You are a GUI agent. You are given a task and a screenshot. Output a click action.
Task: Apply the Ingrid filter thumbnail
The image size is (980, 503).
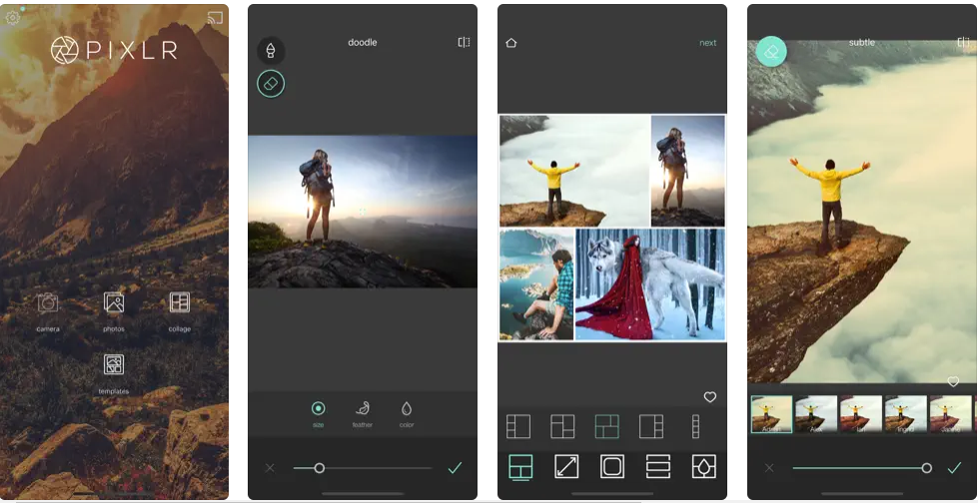[906, 414]
